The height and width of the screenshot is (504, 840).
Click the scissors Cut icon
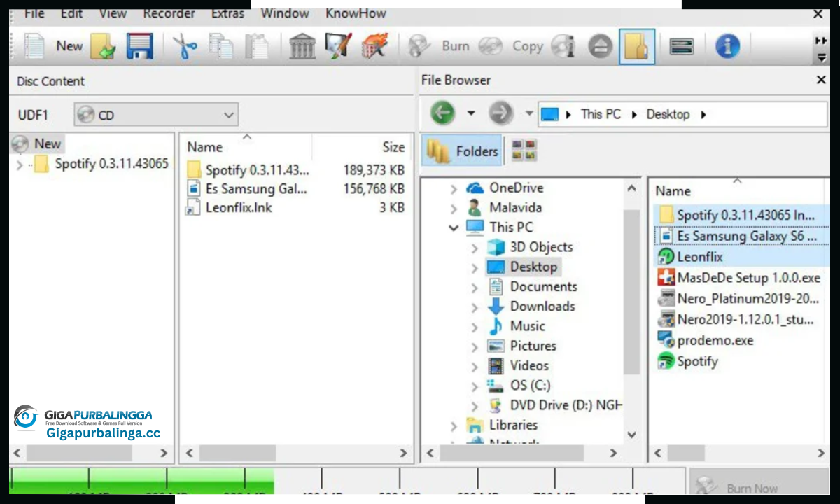pos(185,46)
